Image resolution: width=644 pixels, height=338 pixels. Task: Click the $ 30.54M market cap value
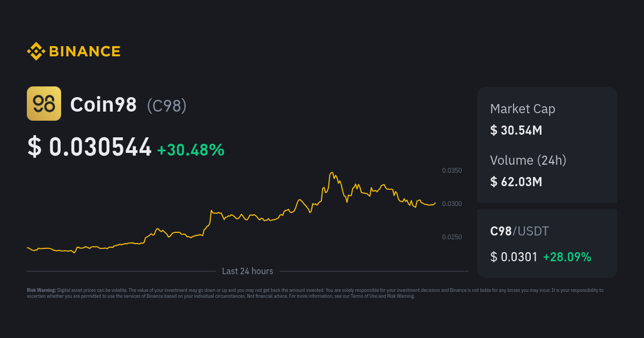[516, 130]
